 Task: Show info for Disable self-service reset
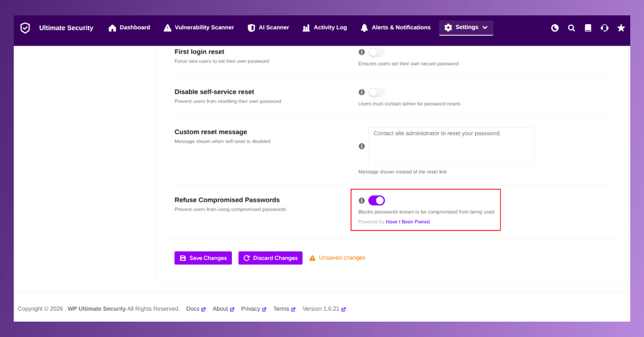tap(362, 92)
